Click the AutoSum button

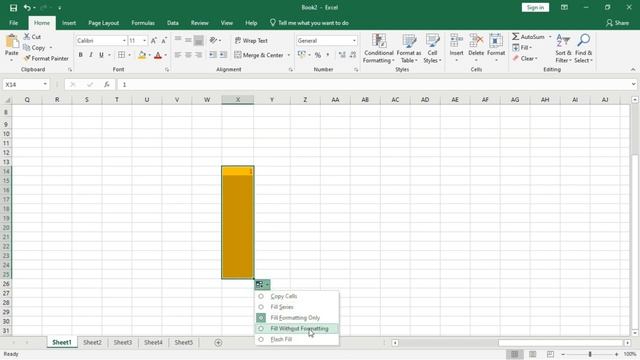[x=529, y=37]
